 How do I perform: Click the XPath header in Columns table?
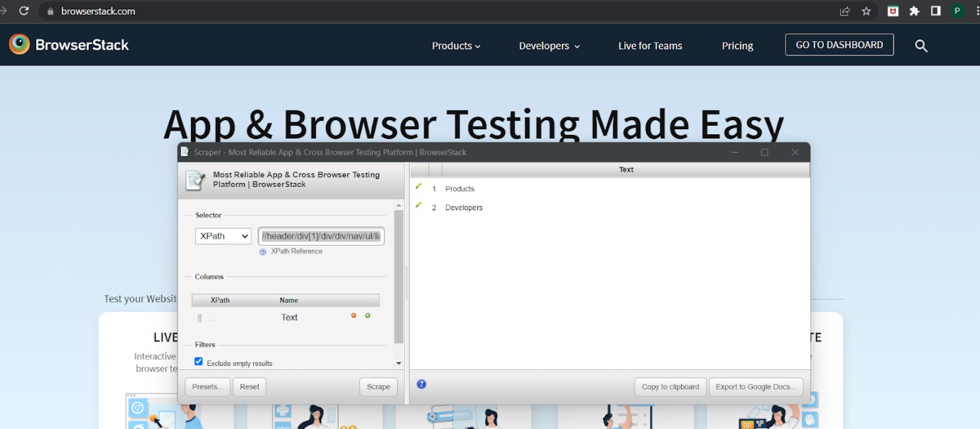pos(220,300)
